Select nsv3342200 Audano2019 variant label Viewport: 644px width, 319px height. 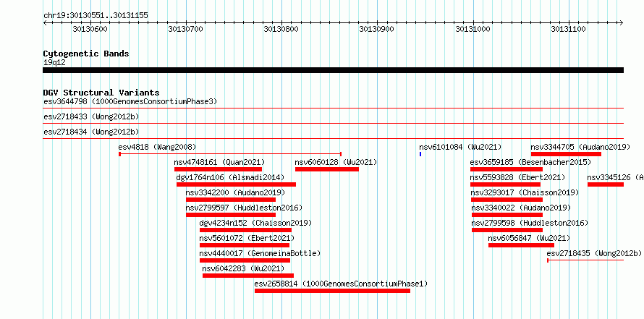click(x=235, y=192)
